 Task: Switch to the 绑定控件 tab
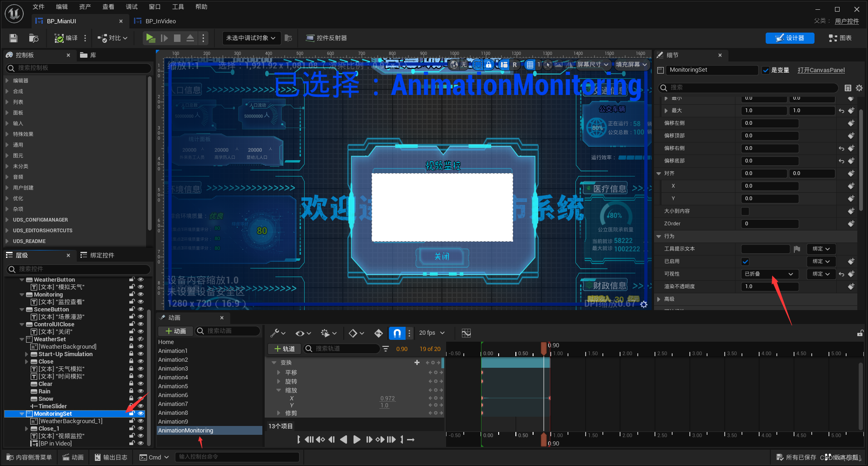(x=97, y=255)
